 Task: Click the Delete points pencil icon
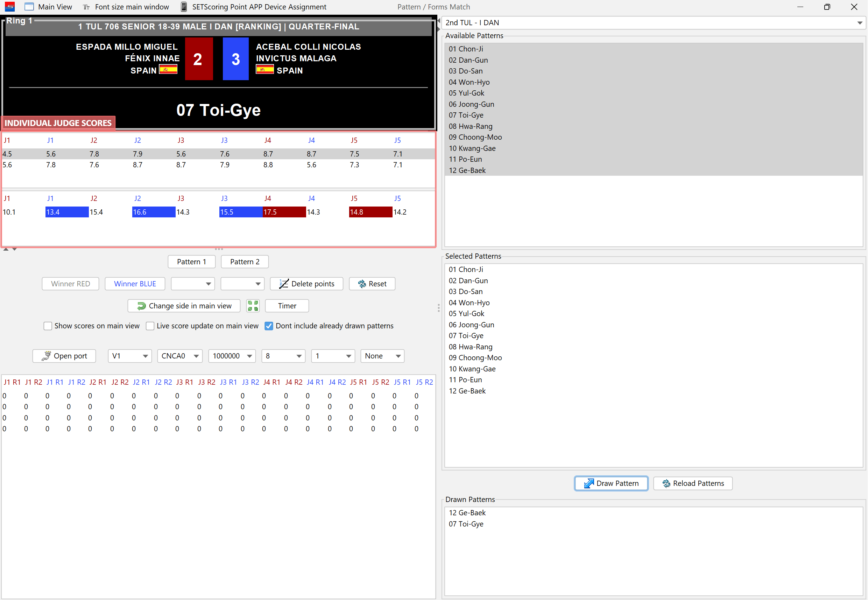pyautogui.click(x=284, y=284)
